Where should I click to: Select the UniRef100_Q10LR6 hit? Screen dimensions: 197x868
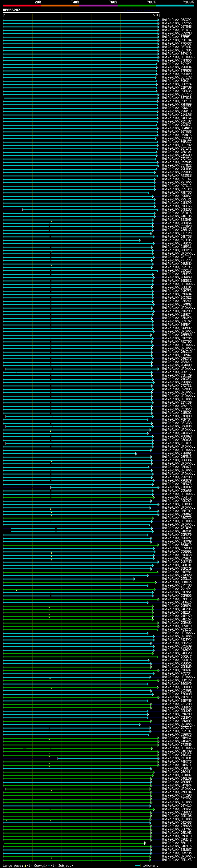tap(177, 115)
